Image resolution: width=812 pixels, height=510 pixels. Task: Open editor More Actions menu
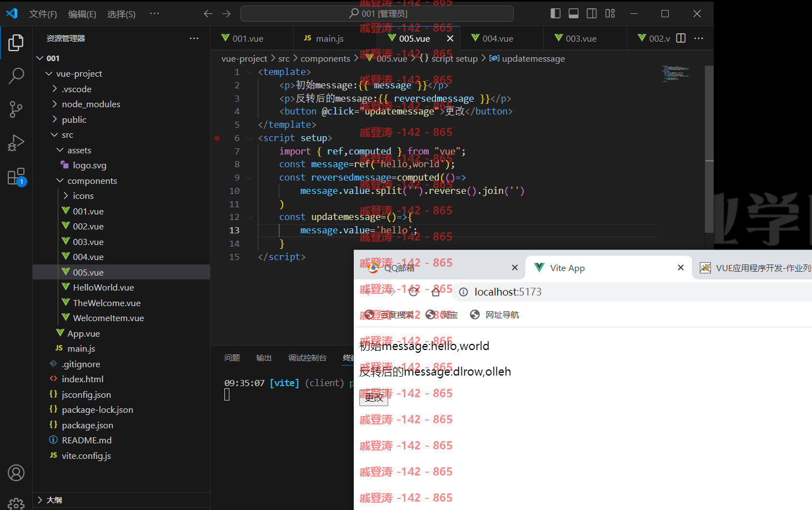[x=699, y=38]
